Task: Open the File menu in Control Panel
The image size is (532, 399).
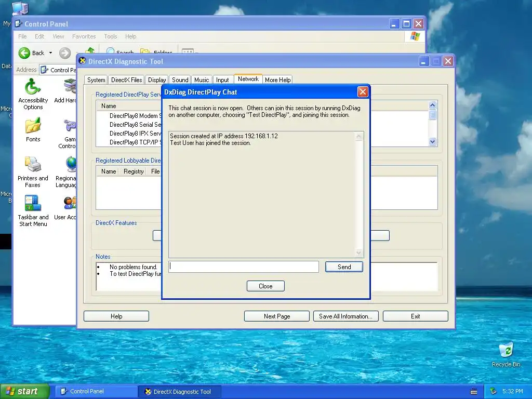Action: (x=22, y=36)
